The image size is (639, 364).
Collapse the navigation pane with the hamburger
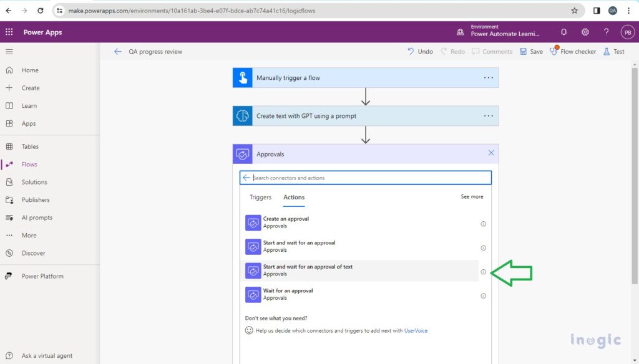coord(11,52)
